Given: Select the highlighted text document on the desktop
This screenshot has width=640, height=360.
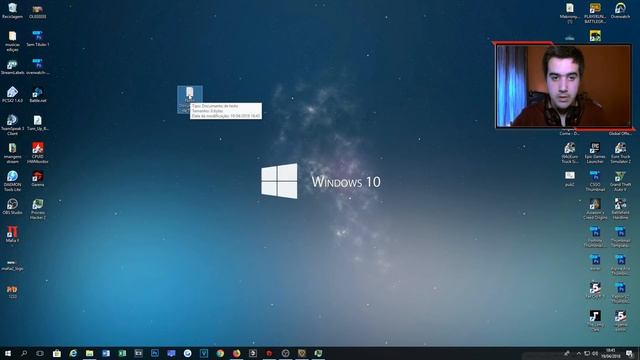Looking at the screenshot, I should click(x=190, y=100).
